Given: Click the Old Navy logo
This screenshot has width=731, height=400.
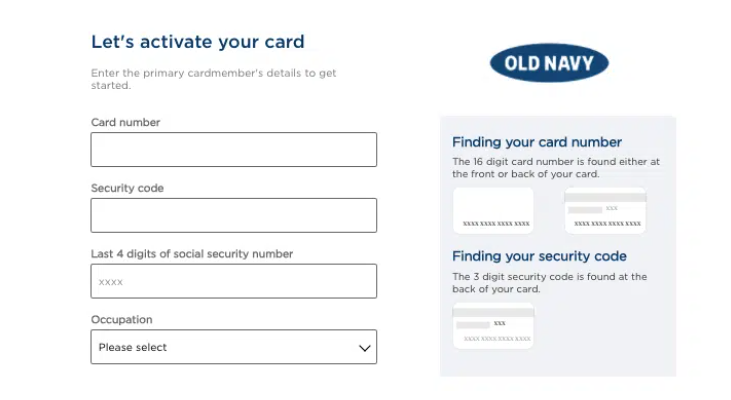Looking at the screenshot, I should tap(549, 64).
